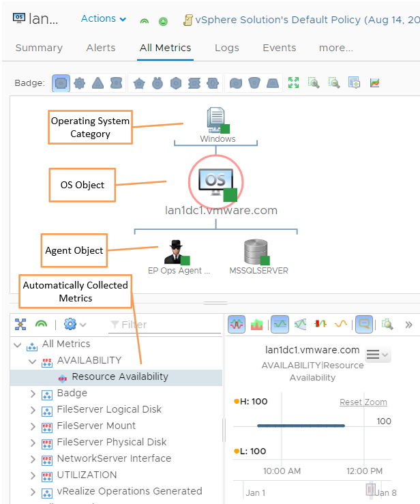The width and height of the screenshot is (420, 504).
Task: Click the zoom out magnifier icon
Action: 334,83
